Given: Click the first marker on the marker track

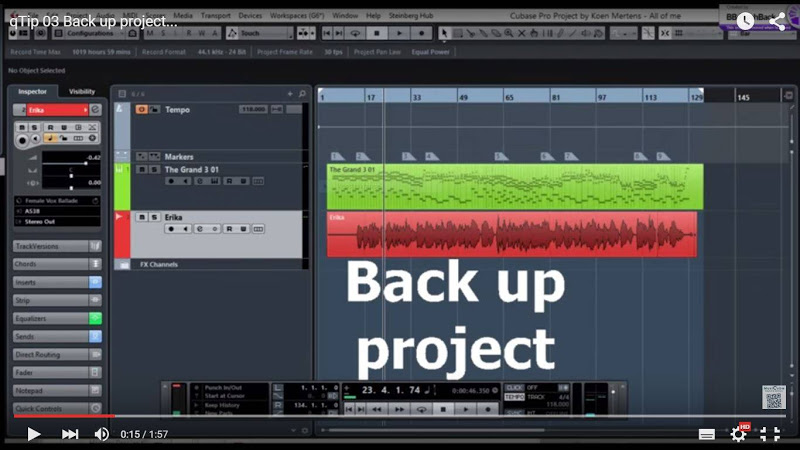Looking at the screenshot, I should pos(337,156).
